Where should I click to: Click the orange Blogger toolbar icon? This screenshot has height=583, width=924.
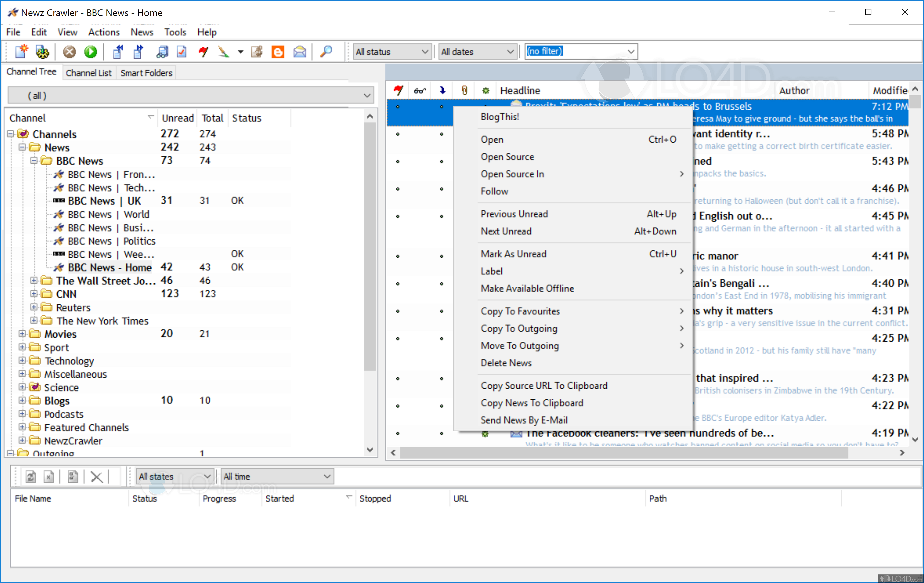click(278, 51)
